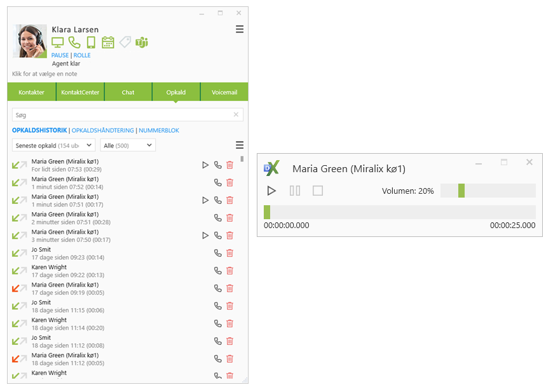This screenshot has width=553, height=392.
Task: Delete Jo Smit call from 11:15
Action: (x=230, y=306)
